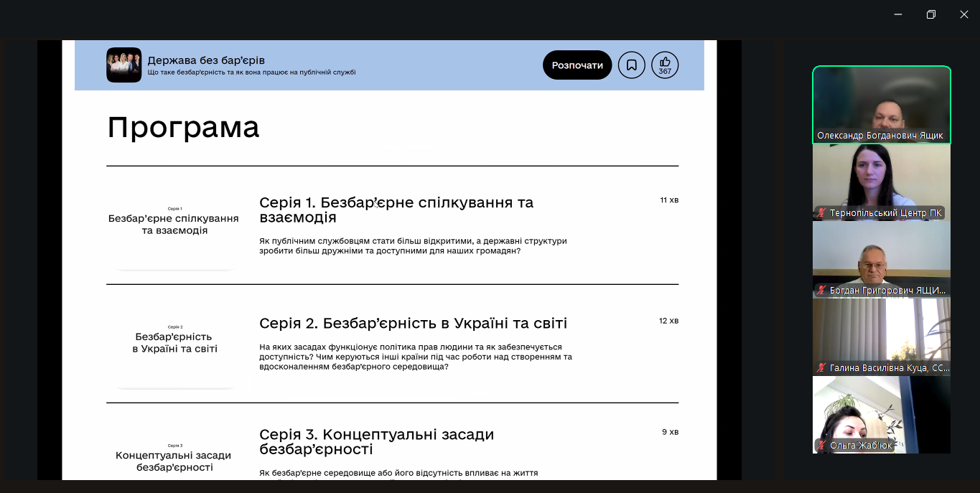Open 'Серія 2. Безбар'єрність в Україні та світі' title
Viewport: 980px width, 493px height.
click(x=413, y=323)
